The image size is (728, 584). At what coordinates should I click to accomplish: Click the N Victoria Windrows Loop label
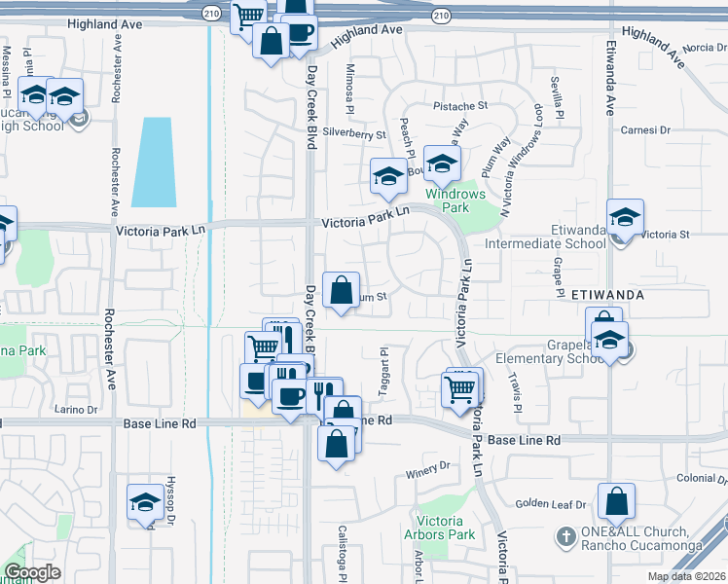pyautogui.click(x=521, y=161)
